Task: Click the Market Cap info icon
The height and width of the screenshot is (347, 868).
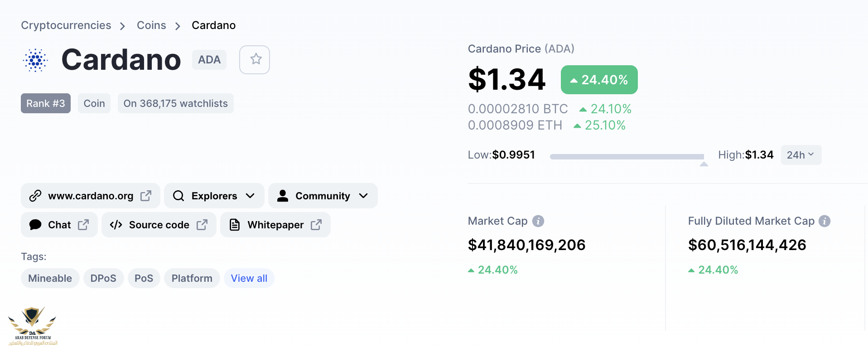Action: tap(538, 221)
